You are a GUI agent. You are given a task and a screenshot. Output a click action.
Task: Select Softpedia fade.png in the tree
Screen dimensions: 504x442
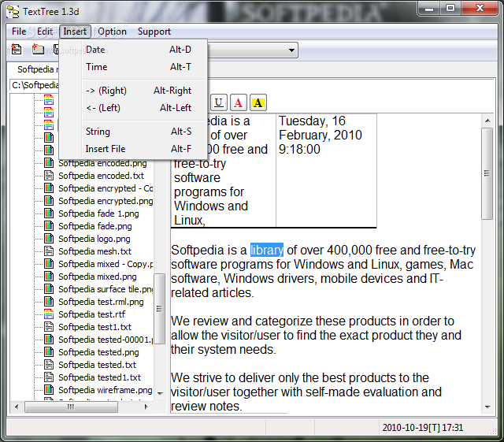tap(95, 226)
